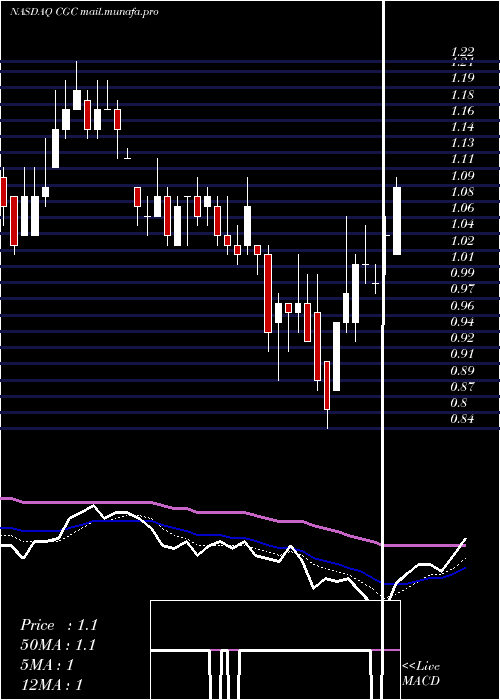
Task: Select the 0.84 price axis label
Action: [x=462, y=419]
